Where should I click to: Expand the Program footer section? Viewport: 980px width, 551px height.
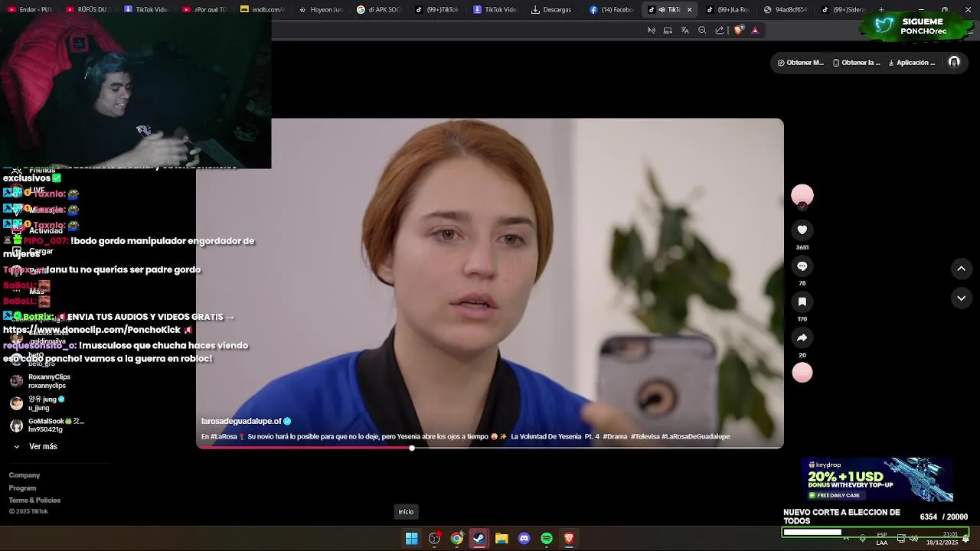22,488
